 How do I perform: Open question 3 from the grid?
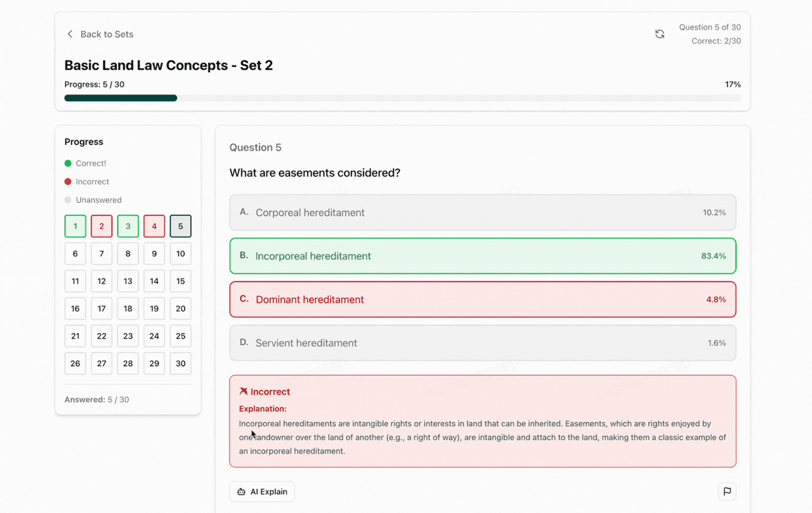pos(128,226)
